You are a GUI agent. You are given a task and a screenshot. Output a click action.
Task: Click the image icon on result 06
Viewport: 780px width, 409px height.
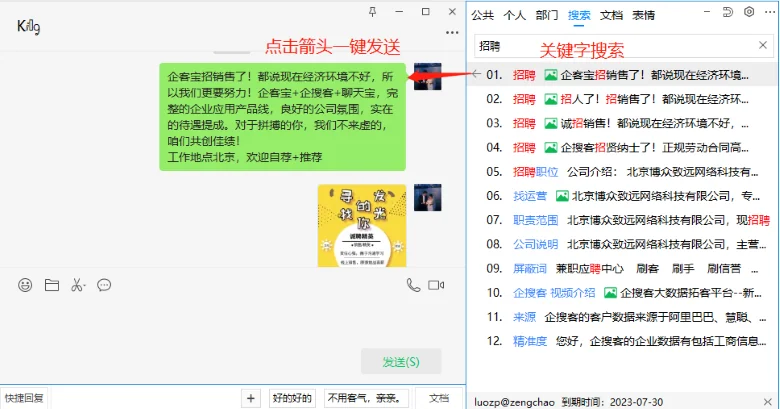point(562,196)
